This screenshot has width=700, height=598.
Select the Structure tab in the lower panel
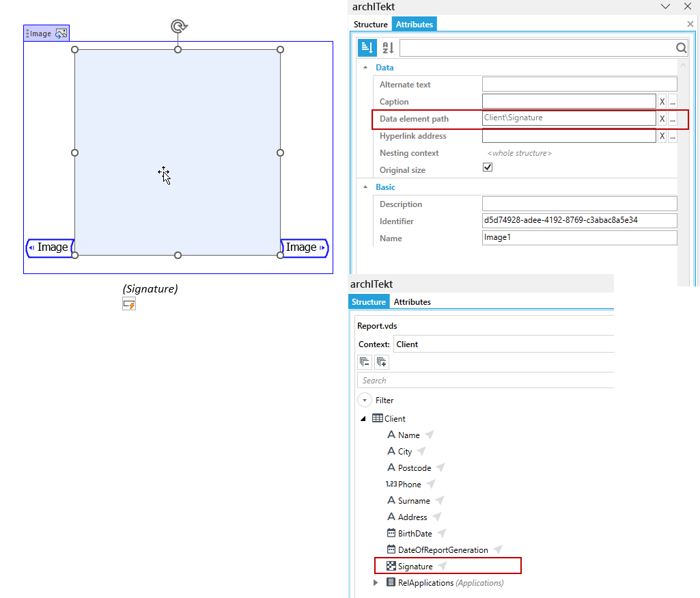click(x=369, y=302)
